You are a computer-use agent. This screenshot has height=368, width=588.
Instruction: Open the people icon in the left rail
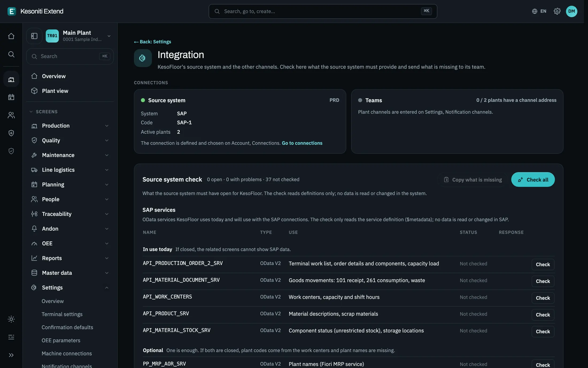(11, 115)
